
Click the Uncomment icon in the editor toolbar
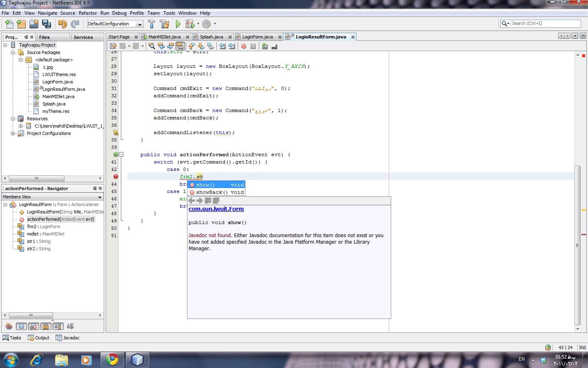coord(274,46)
